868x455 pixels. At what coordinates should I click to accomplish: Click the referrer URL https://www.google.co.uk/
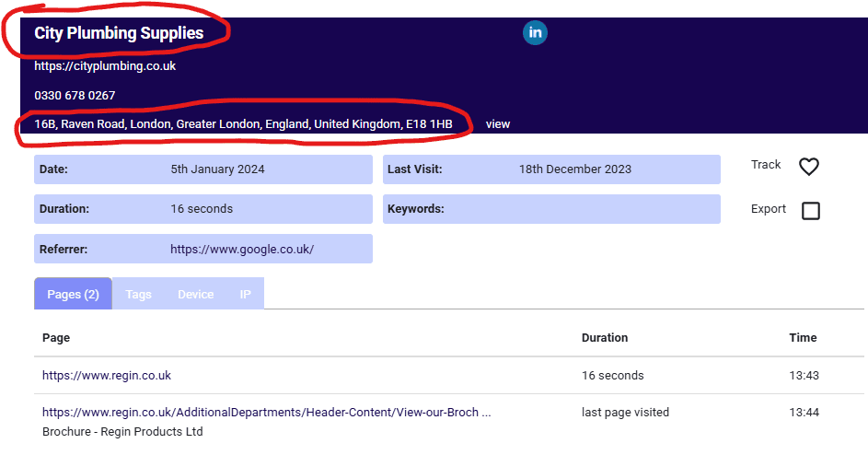click(242, 250)
